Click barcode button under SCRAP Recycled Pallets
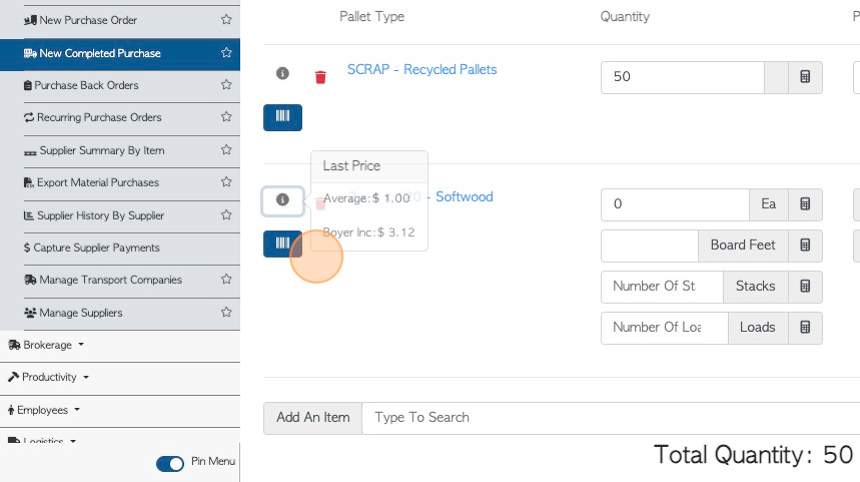This screenshot has width=860, height=482. point(282,117)
